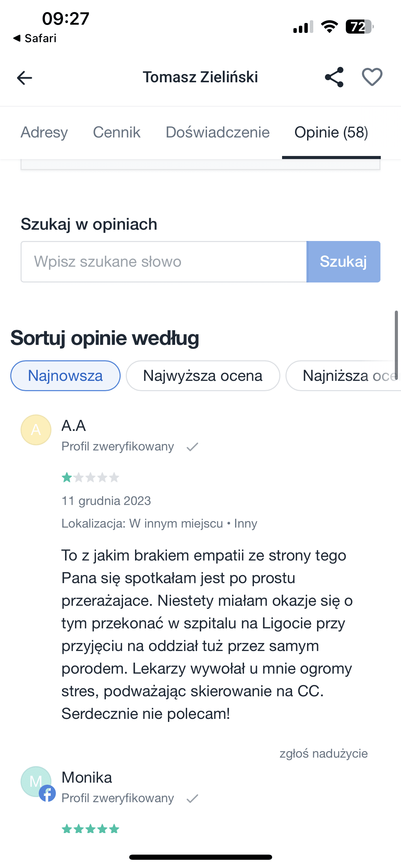Sort reviews by Najnowsza
Image resolution: width=401 pixels, height=868 pixels.
click(x=65, y=376)
